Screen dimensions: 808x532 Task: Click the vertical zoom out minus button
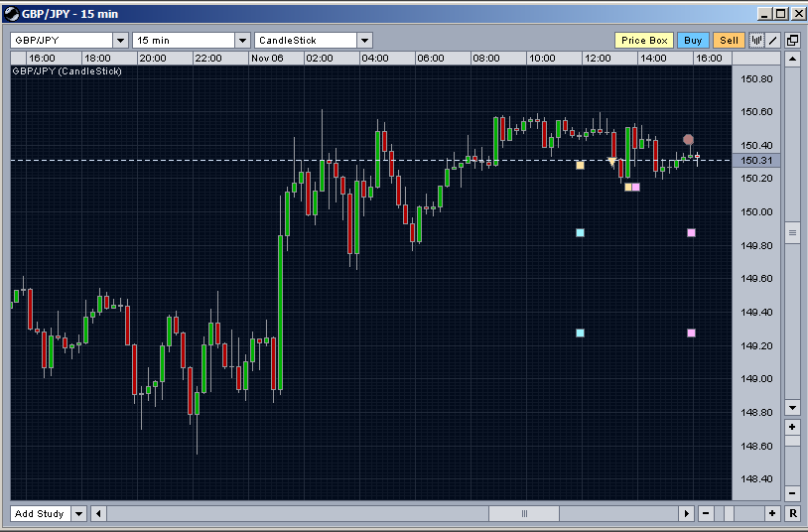pos(792,493)
